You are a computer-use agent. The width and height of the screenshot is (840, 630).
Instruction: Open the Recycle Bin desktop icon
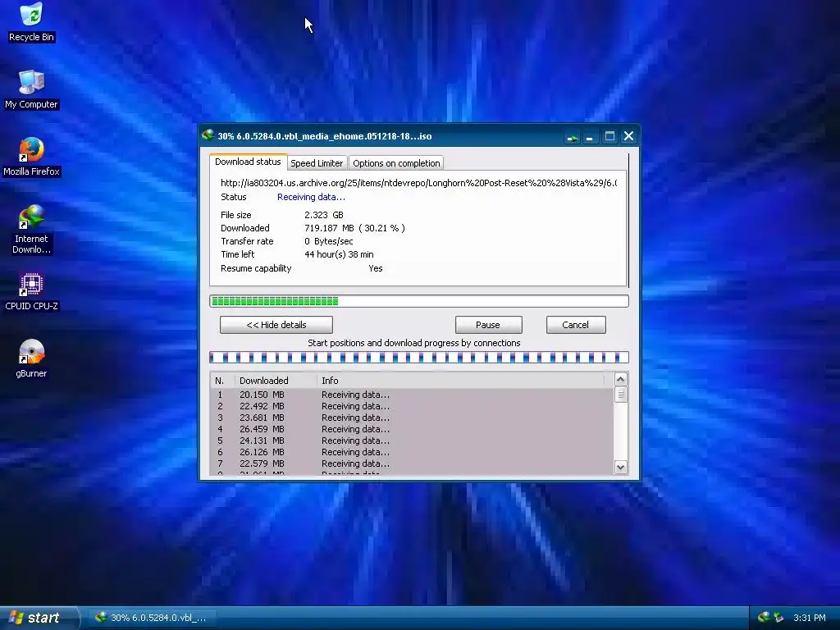(x=31, y=22)
